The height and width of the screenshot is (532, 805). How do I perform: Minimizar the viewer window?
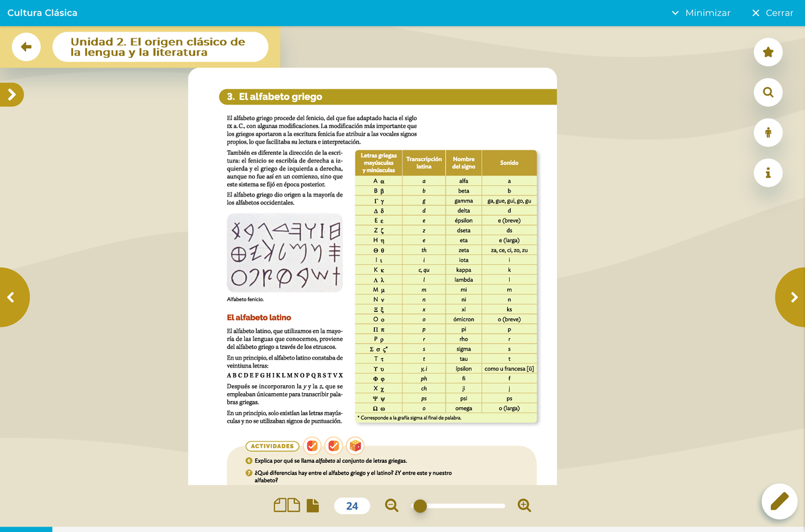click(x=701, y=13)
